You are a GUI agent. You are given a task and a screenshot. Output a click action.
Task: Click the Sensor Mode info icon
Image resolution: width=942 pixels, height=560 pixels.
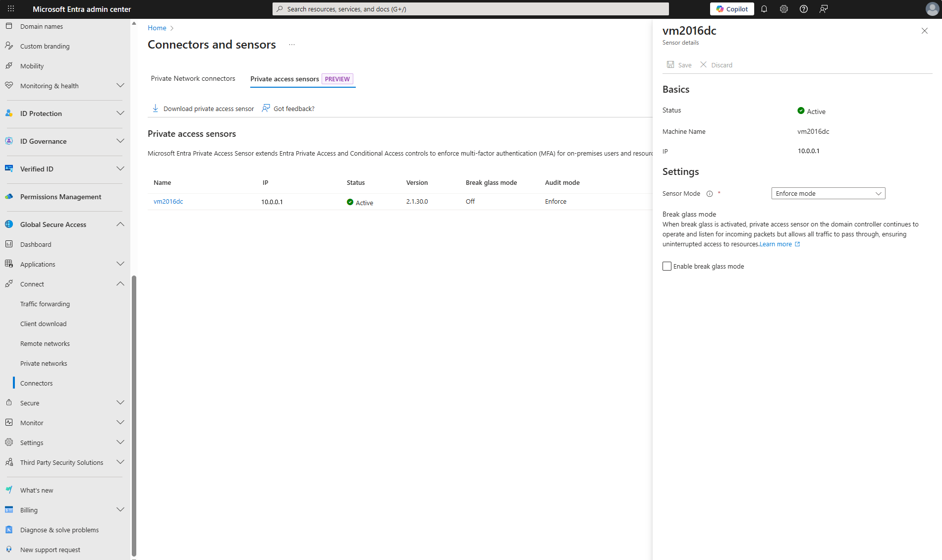pos(710,194)
